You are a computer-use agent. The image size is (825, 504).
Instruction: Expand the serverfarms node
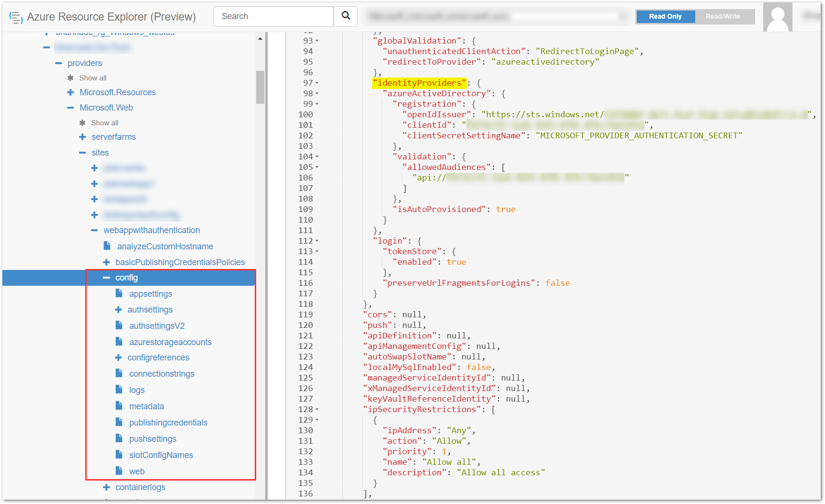[x=82, y=137]
